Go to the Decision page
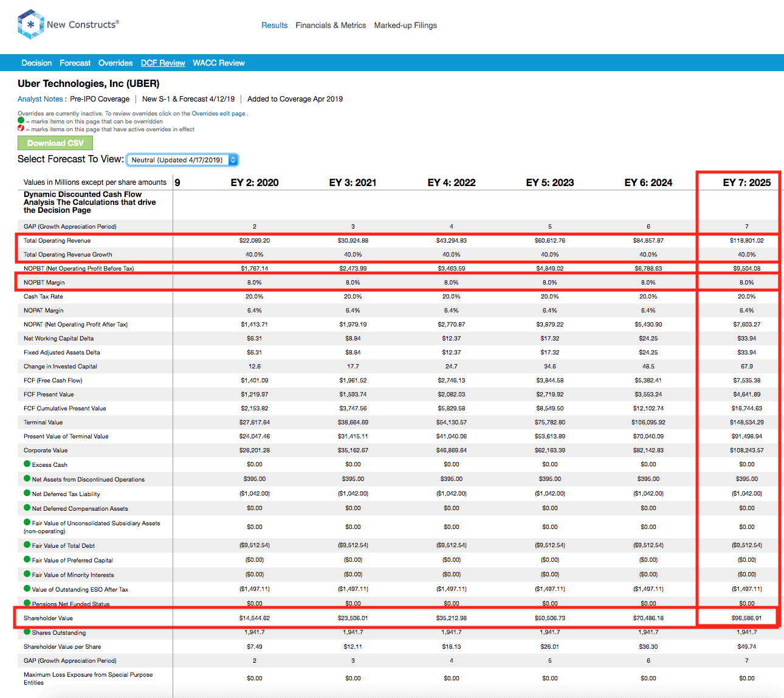This screenshot has width=784, height=698. pos(36,63)
